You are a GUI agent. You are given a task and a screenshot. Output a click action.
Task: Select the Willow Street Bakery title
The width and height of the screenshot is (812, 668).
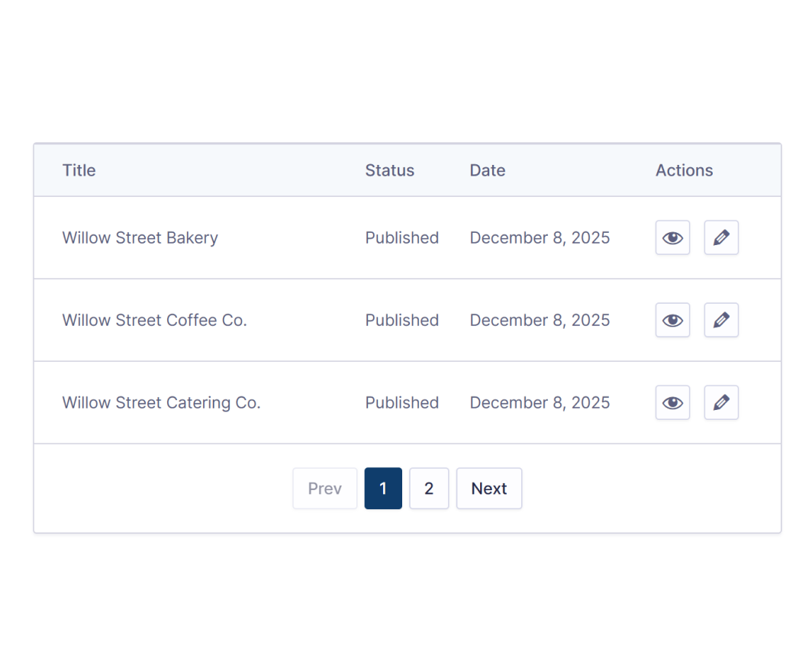tap(140, 237)
